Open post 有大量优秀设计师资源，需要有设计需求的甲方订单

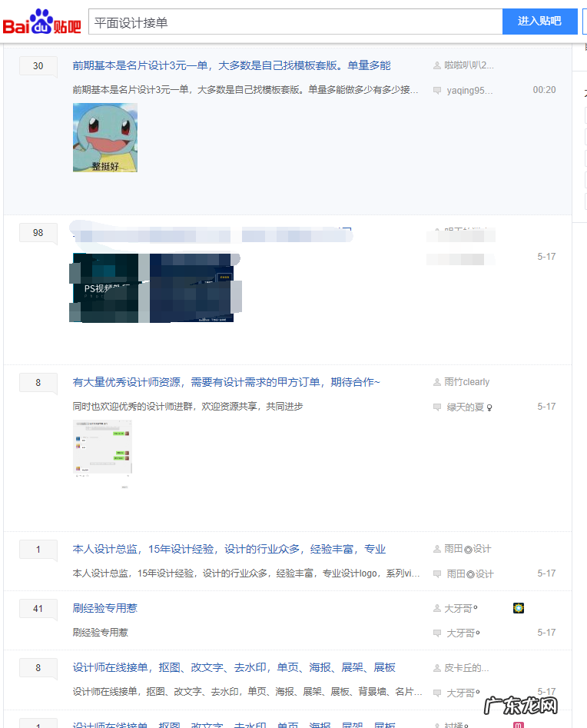click(226, 382)
